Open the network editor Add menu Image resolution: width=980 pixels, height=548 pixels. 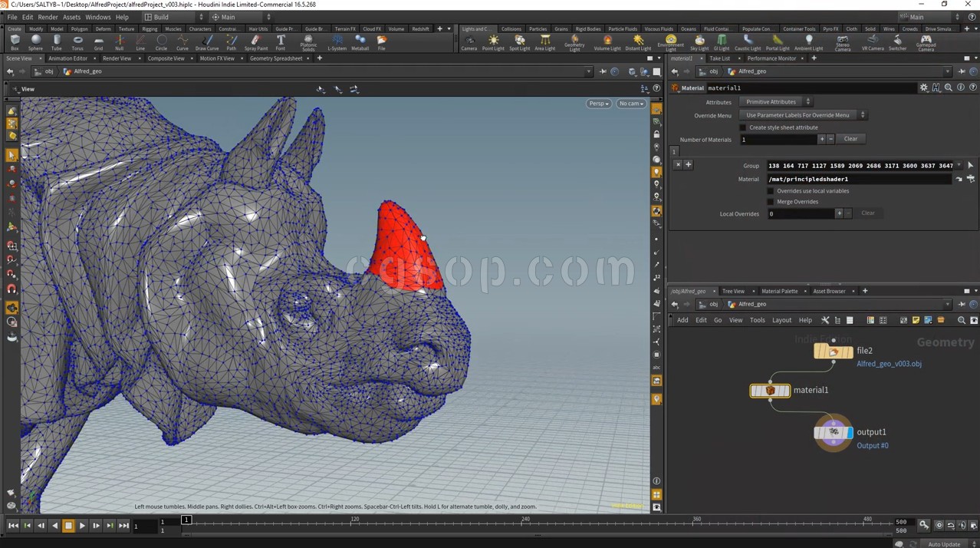682,320
